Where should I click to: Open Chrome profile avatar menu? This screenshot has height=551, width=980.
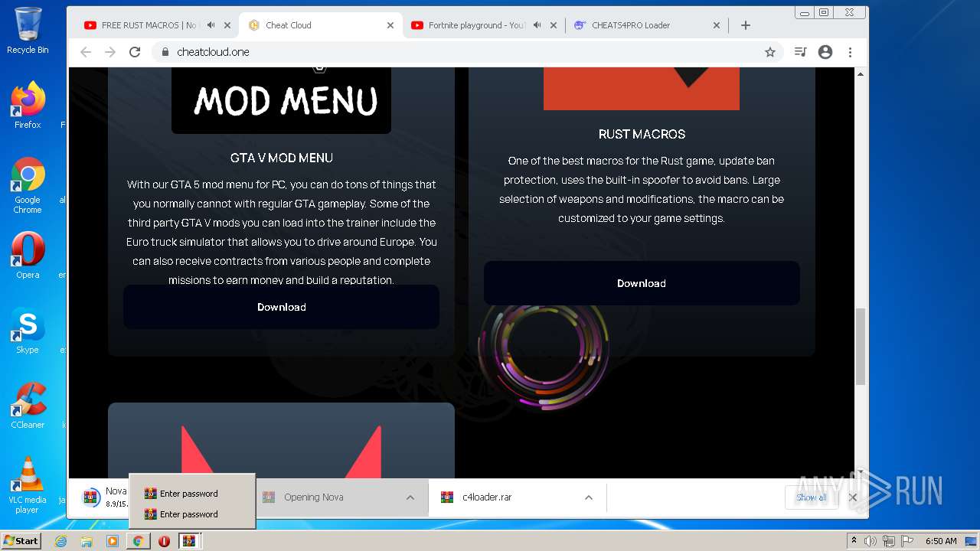coord(825,52)
